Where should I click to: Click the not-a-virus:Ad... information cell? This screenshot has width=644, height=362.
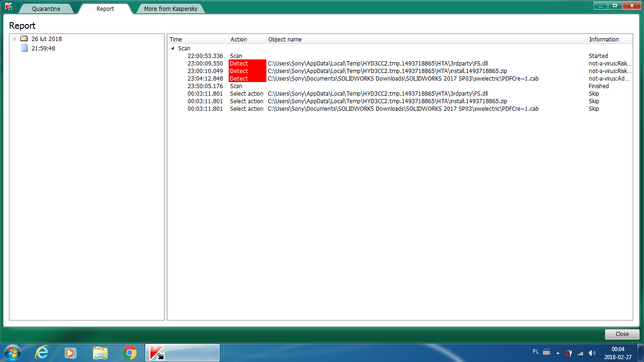point(610,78)
